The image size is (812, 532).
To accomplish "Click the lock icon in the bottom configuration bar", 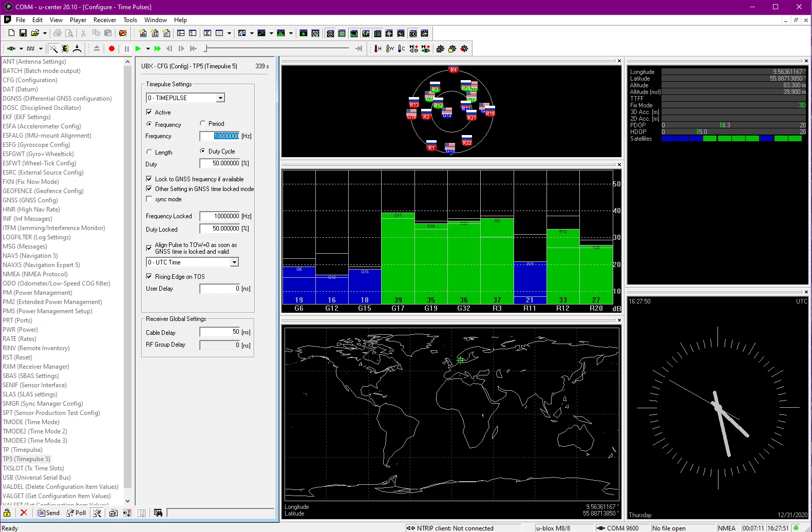I will point(7,513).
